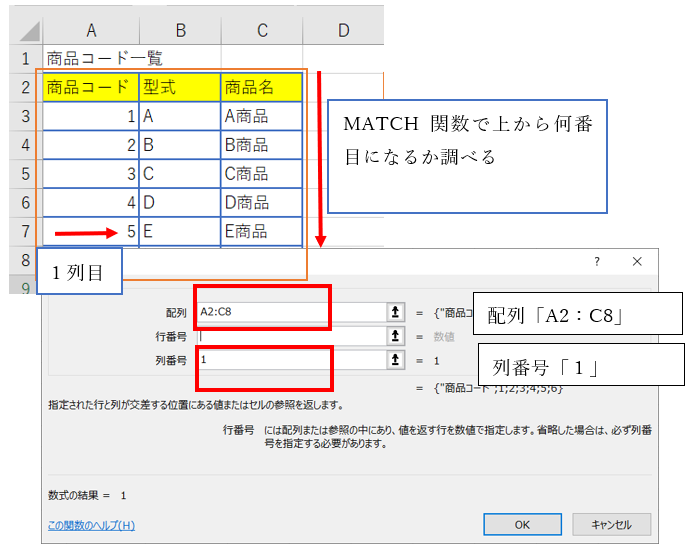Select column C header
This screenshot has height=549, width=691.
(x=261, y=31)
